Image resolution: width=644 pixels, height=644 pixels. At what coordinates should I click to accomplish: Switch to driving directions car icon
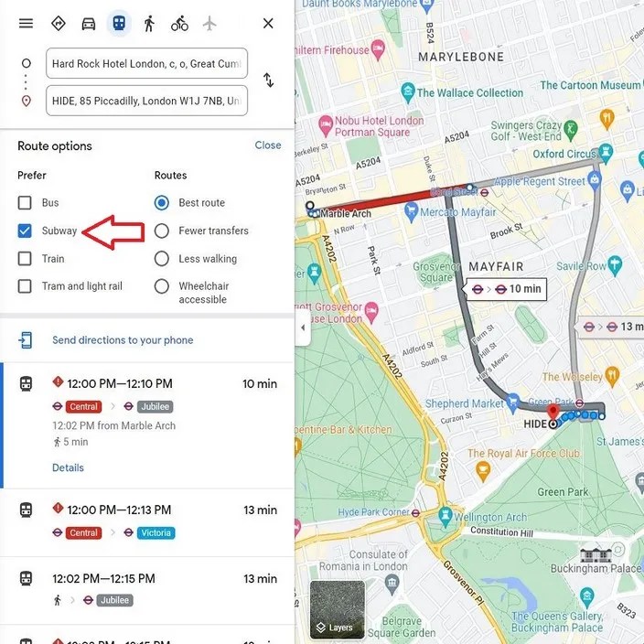[89, 24]
